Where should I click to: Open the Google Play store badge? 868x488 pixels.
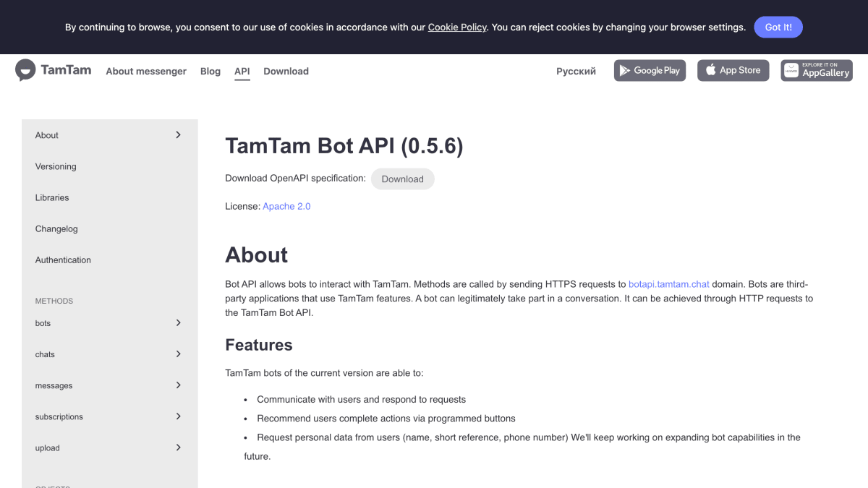pyautogui.click(x=650, y=70)
